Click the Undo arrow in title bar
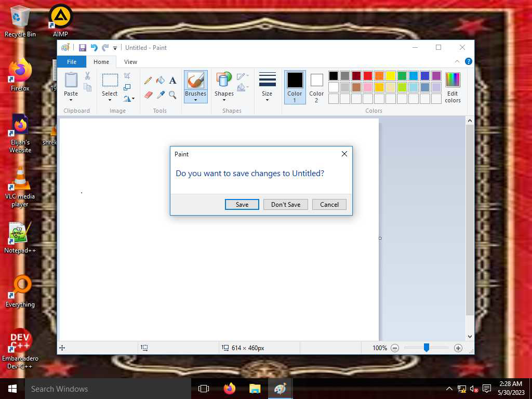Viewport: 532px width, 399px height. click(94, 48)
